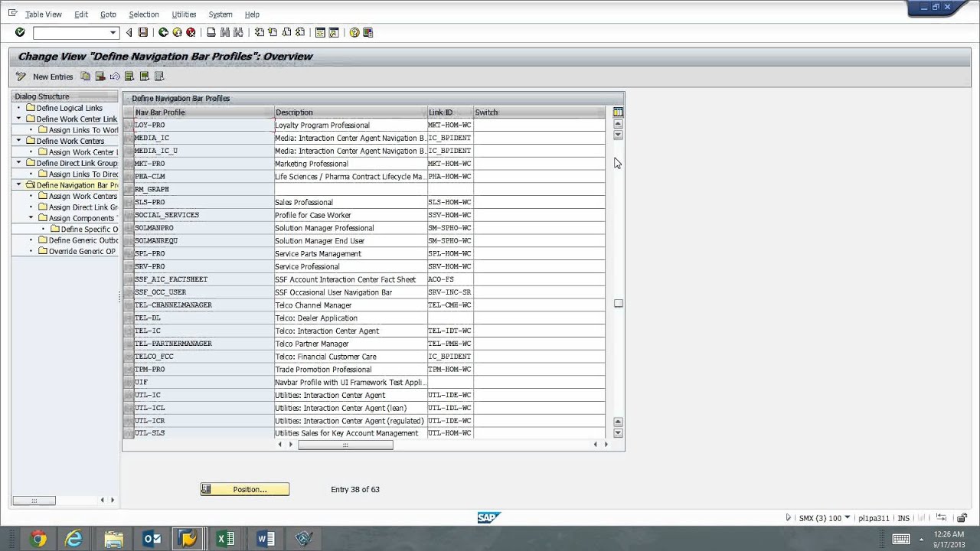The height and width of the screenshot is (551, 980).
Task: Click the red Cancel icon
Action: coord(191,32)
